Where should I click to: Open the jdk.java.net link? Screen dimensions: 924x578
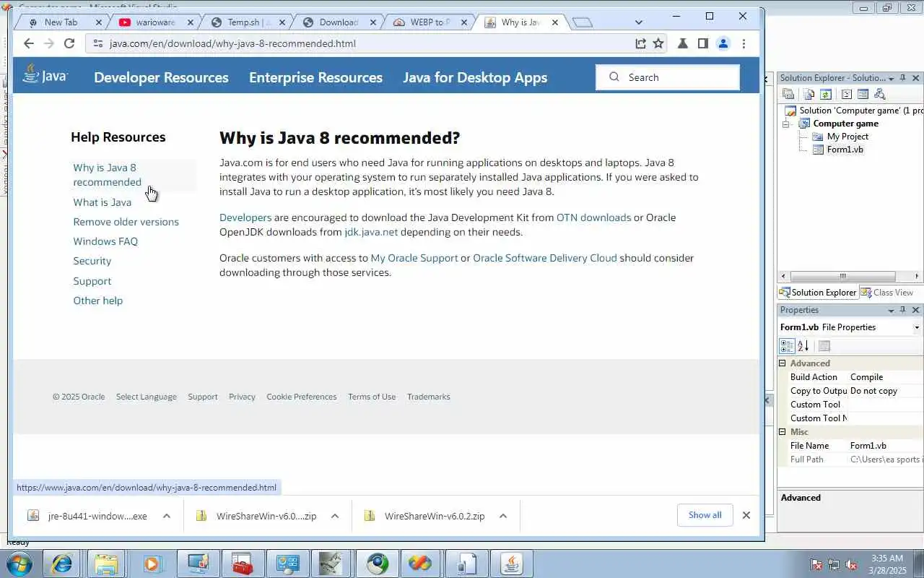[371, 232]
